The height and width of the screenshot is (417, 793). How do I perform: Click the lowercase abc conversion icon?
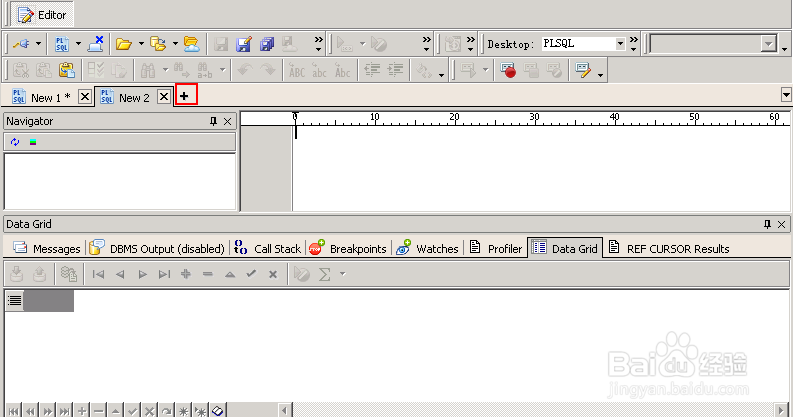pos(319,70)
